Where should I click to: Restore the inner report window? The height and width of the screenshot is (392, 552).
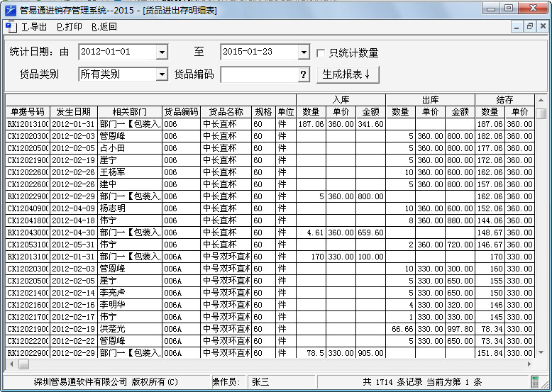click(x=529, y=27)
